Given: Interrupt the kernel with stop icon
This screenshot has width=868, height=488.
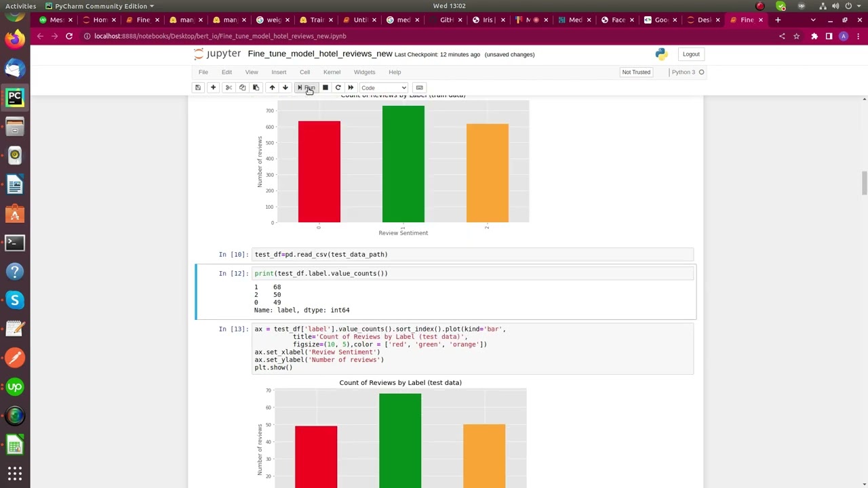Looking at the screenshot, I should coord(325,87).
